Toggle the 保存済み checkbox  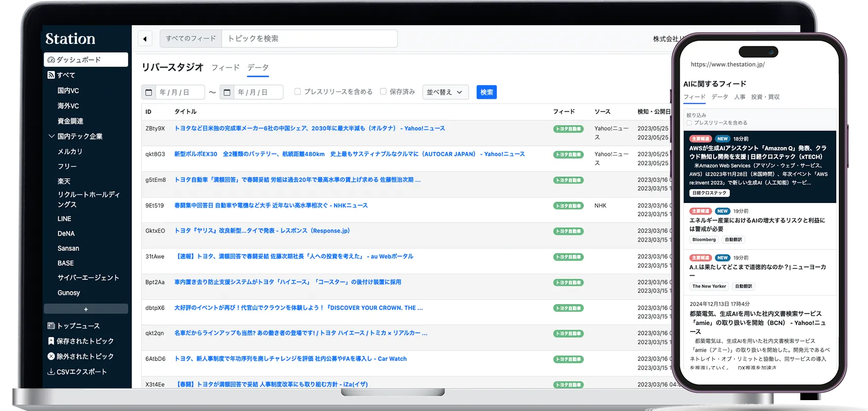coord(383,91)
